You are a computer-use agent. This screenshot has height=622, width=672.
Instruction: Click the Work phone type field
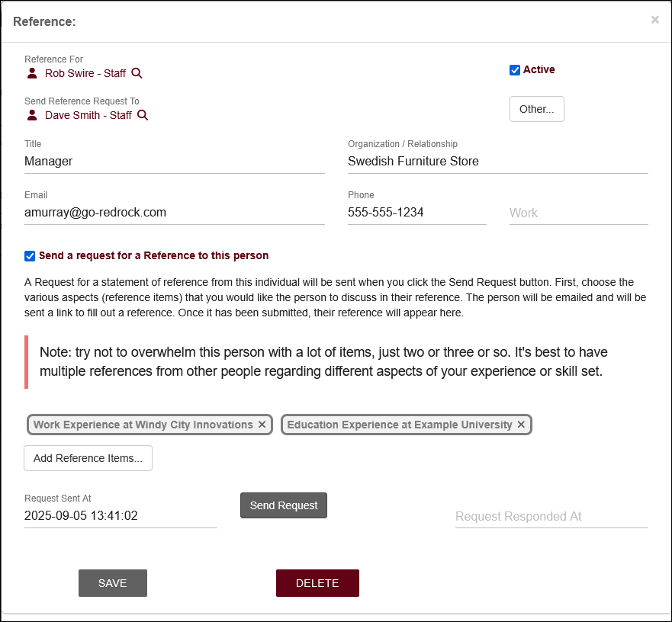(x=578, y=213)
